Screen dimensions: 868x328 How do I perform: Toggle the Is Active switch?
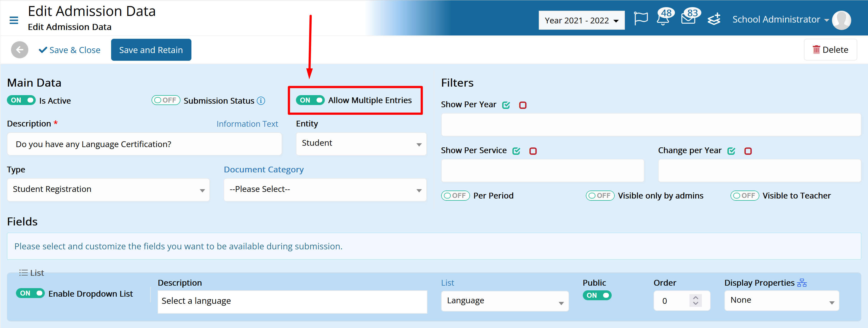point(21,100)
